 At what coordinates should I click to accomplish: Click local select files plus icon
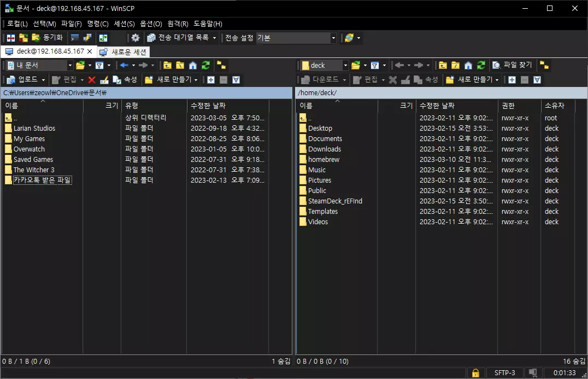pyautogui.click(x=211, y=80)
